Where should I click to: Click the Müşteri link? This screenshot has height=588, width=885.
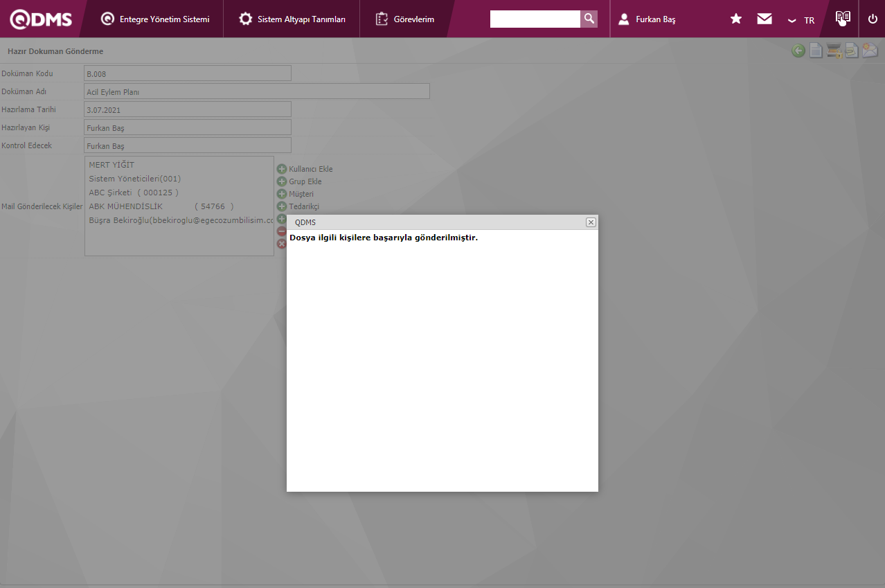click(x=301, y=194)
